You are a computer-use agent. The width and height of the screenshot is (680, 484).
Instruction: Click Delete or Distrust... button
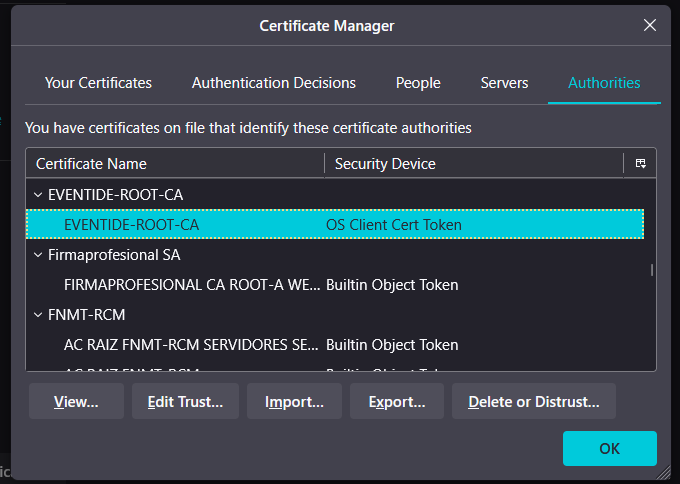click(x=533, y=402)
